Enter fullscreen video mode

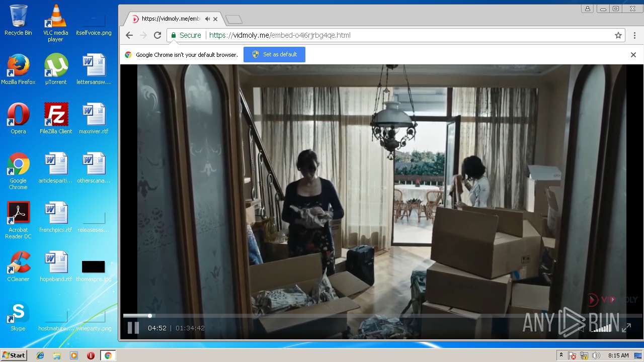coord(626,328)
